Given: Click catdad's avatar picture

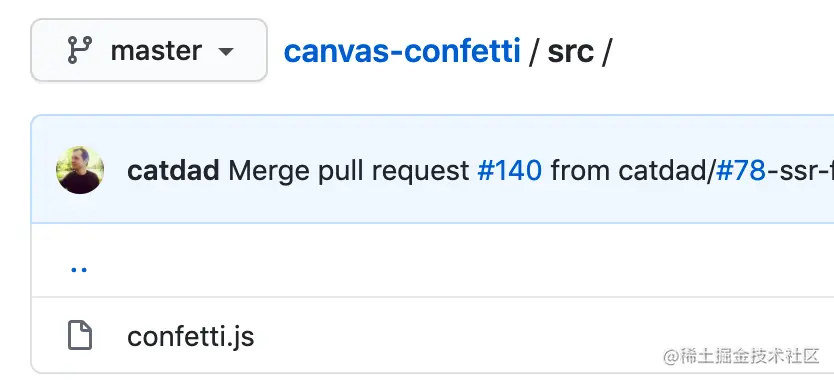Looking at the screenshot, I should 80,170.
